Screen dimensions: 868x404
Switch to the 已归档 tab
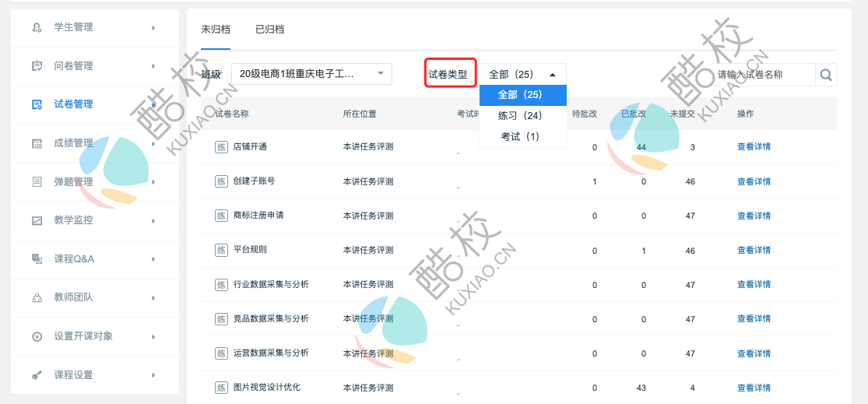pyautogui.click(x=269, y=30)
